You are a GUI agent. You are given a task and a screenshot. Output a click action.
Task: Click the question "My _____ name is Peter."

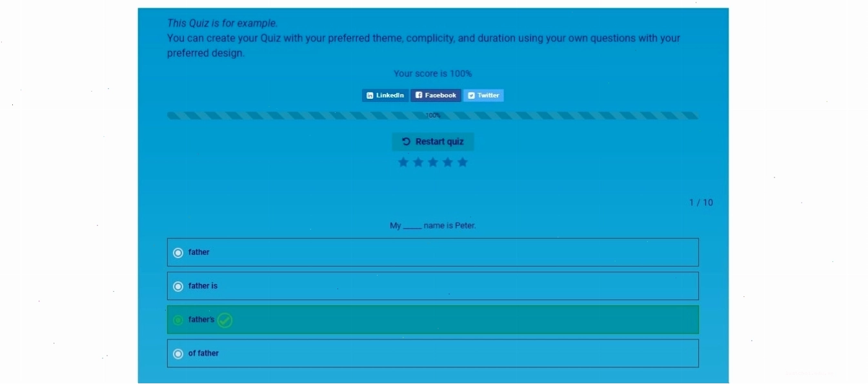(433, 226)
